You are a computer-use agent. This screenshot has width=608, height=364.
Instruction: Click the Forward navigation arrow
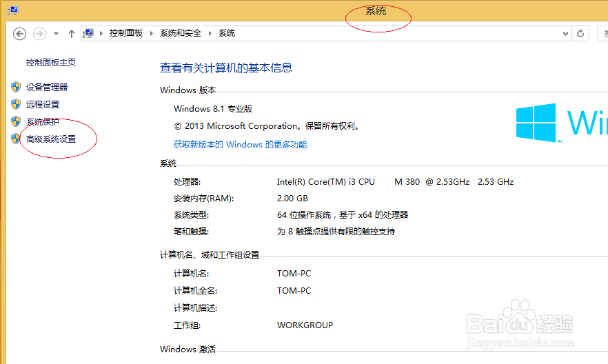coord(39,34)
